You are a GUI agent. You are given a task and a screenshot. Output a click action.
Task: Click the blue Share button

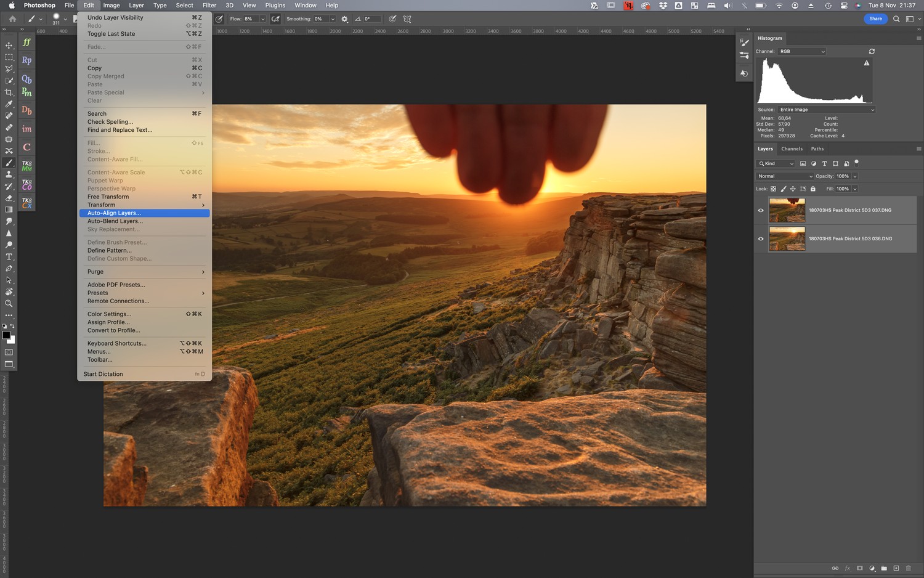(x=875, y=19)
